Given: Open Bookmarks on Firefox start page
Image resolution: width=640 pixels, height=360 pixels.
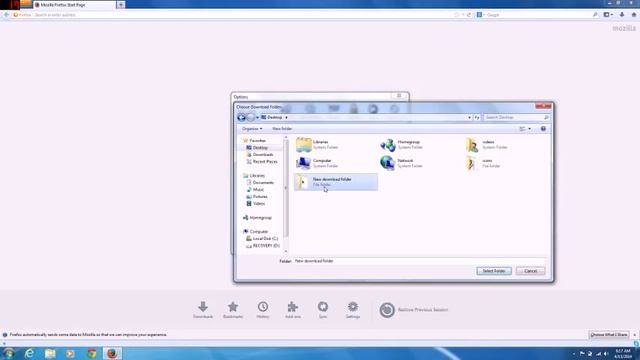Looking at the screenshot, I should [233, 310].
